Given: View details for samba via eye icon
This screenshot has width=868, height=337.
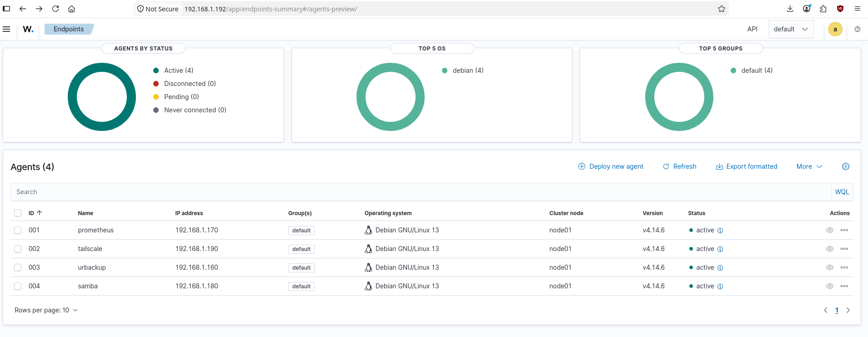Looking at the screenshot, I should point(830,286).
